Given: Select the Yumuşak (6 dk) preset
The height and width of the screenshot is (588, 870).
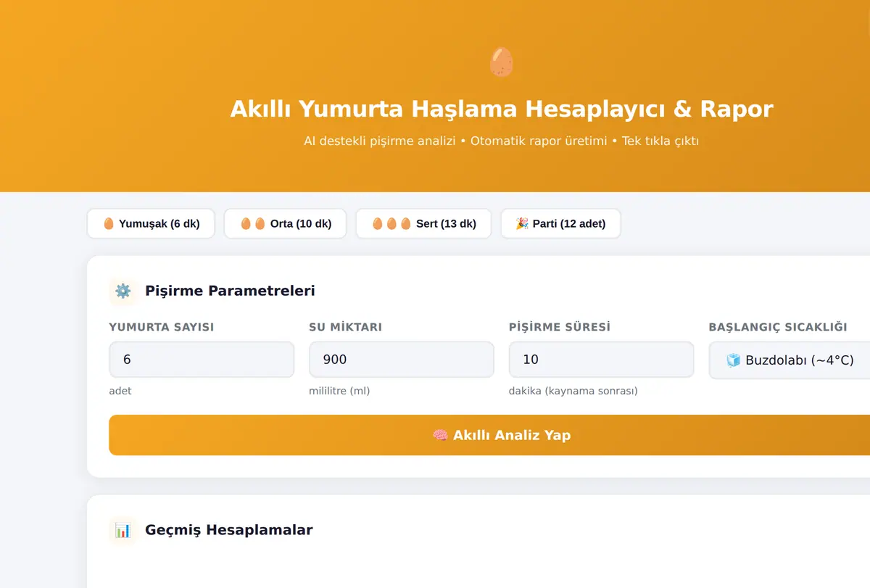Looking at the screenshot, I should click(151, 223).
